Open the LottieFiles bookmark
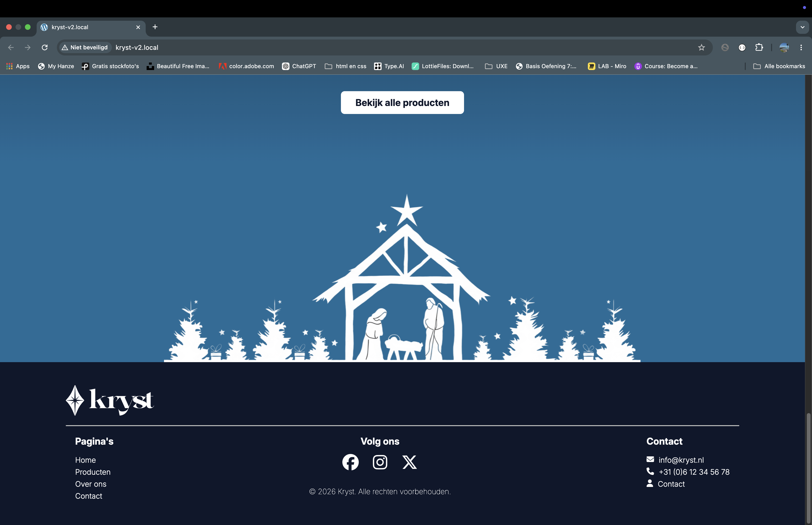 point(443,66)
